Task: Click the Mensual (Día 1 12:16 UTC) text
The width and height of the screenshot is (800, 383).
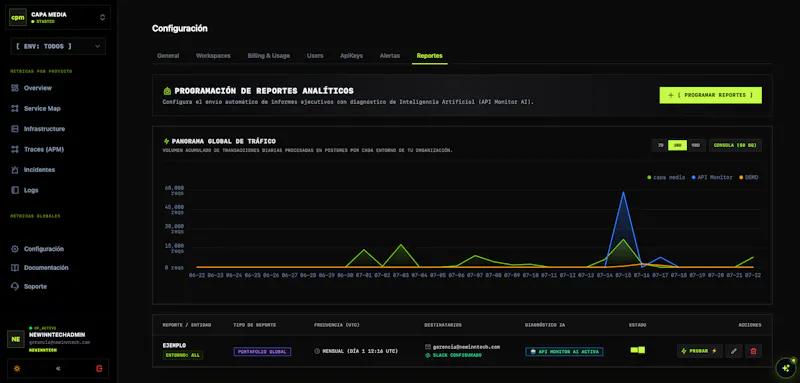Action: [360, 351]
